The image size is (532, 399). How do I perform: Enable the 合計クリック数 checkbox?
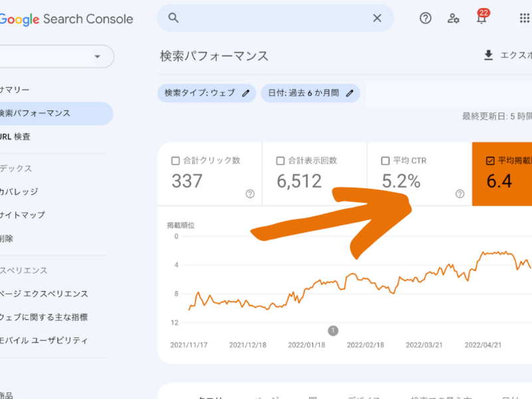[x=176, y=161]
